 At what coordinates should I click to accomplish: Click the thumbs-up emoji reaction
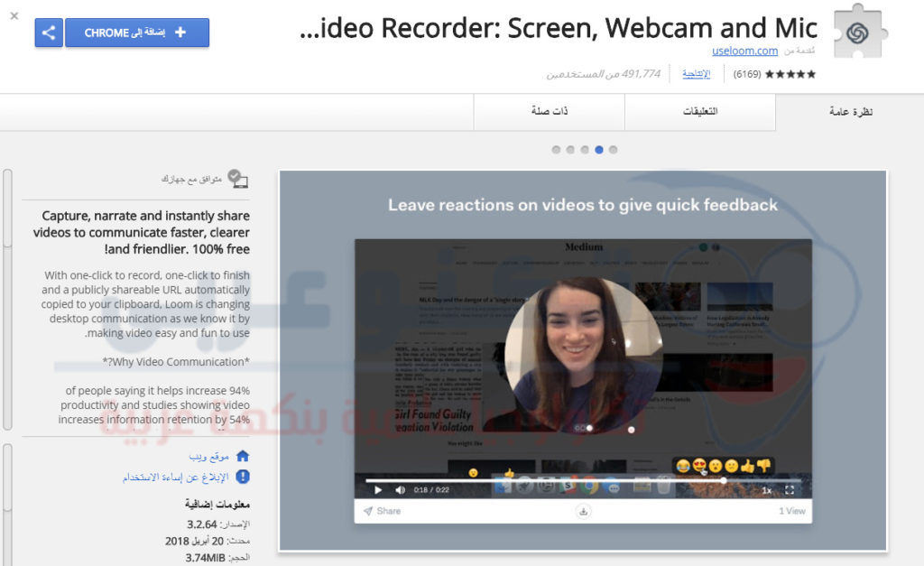coord(748,467)
